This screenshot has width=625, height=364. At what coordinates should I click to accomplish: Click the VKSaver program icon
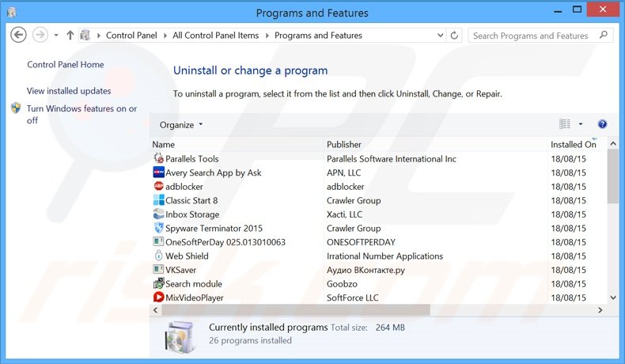pyautogui.click(x=159, y=270)
